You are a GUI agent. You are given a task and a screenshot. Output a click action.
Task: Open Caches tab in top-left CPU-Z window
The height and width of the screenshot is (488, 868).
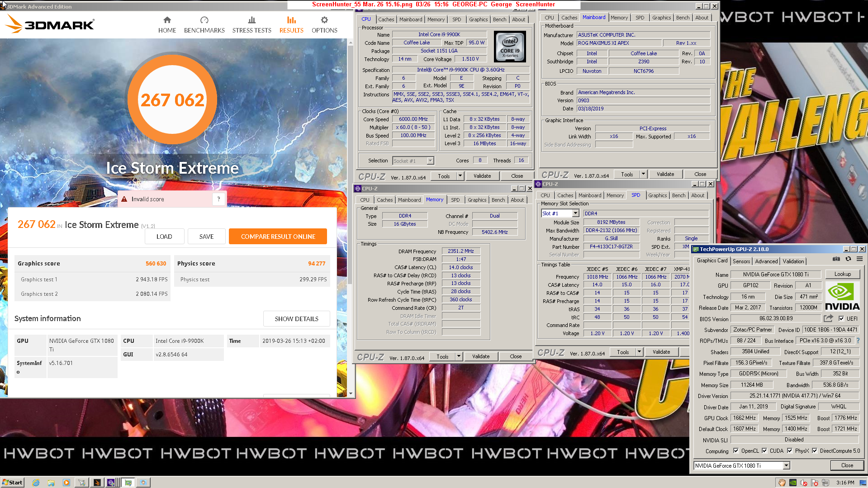click(386, 19)
